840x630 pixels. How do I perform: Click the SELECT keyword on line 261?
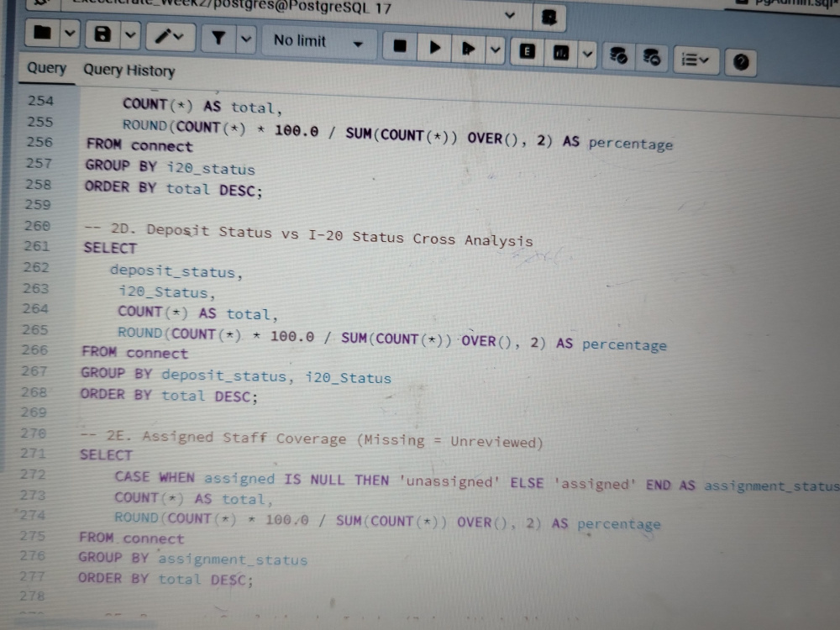110,248
